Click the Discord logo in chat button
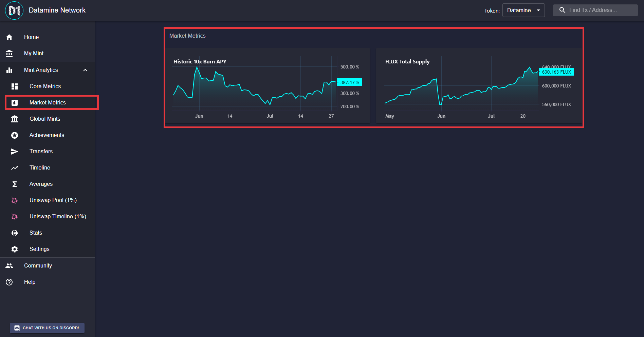The width and height of the screenshot is (644, 337). (x=17, y=328)
